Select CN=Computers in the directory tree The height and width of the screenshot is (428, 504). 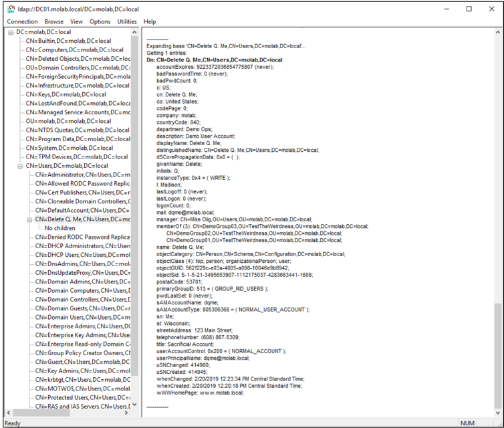pyautogui.click(x=74, y=49)
